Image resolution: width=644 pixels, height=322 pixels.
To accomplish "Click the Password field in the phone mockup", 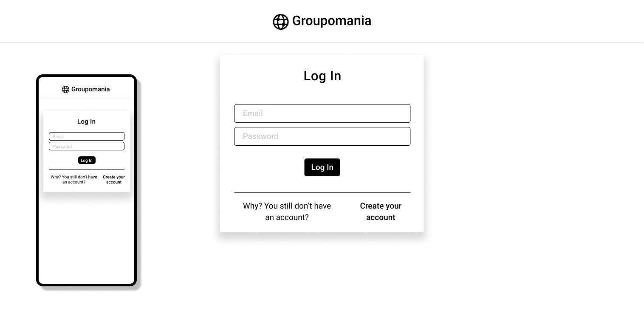I will [87, 146].
